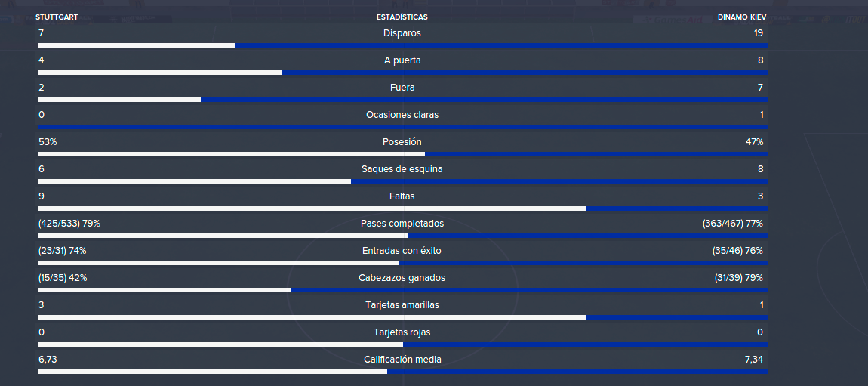Click the Disparos stat label
This screenshot has width=868, height=386.
click(402, 33)
